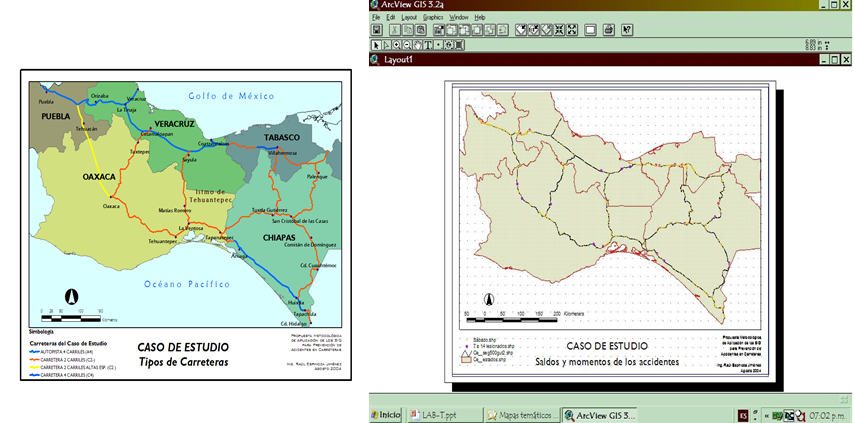Click the context Help pointer icon
This screenshot has height=423, width=854.
coord(626,30)
